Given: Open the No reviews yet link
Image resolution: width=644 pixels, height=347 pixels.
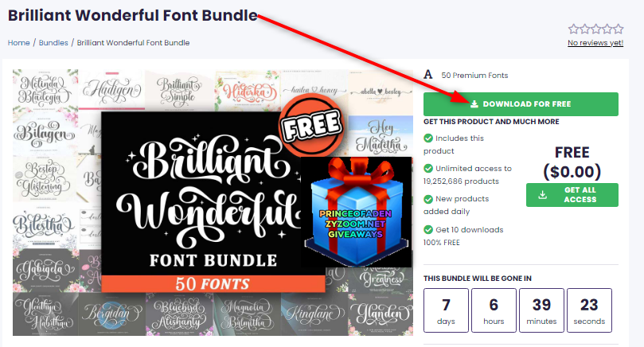Looking at the screenshot, I should coord(595,43).
